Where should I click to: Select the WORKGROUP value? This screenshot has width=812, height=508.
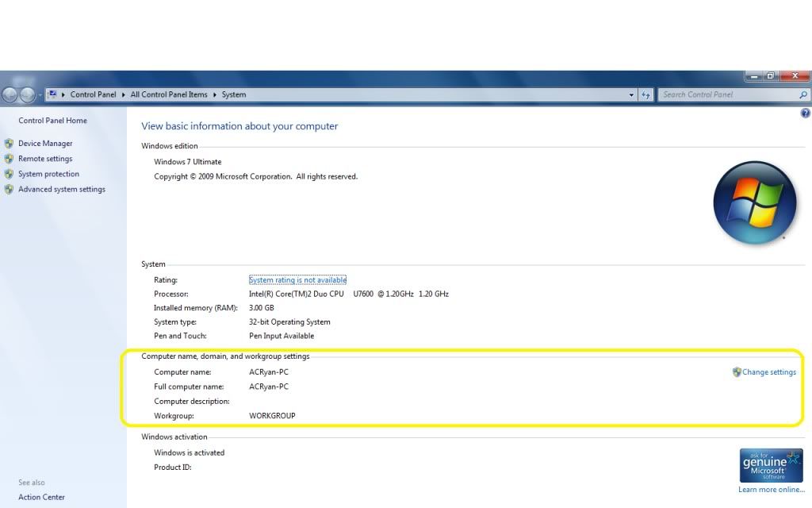[x=273, y=416]
